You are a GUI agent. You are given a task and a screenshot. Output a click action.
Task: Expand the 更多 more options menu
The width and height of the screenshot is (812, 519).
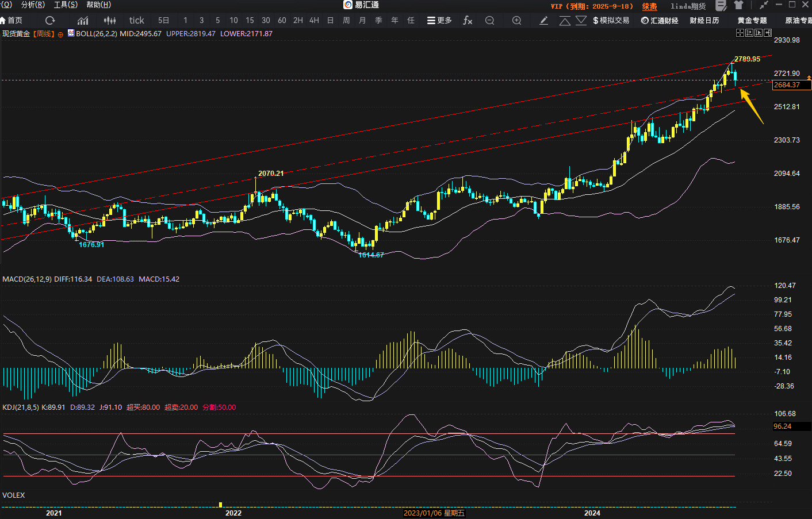pos(439,20)
